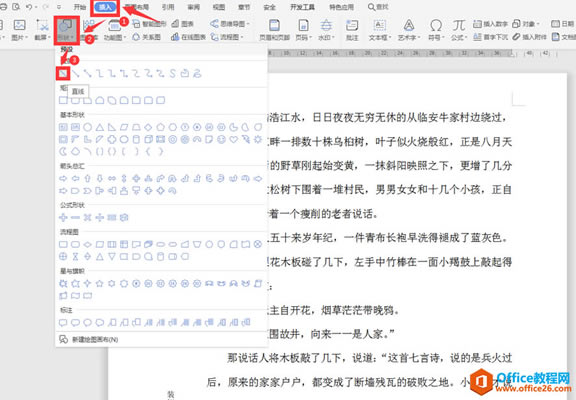This screenshot has width=576, height=400.
Task: Expand the 水印 watermark dropdown
Action: point(326,29)
